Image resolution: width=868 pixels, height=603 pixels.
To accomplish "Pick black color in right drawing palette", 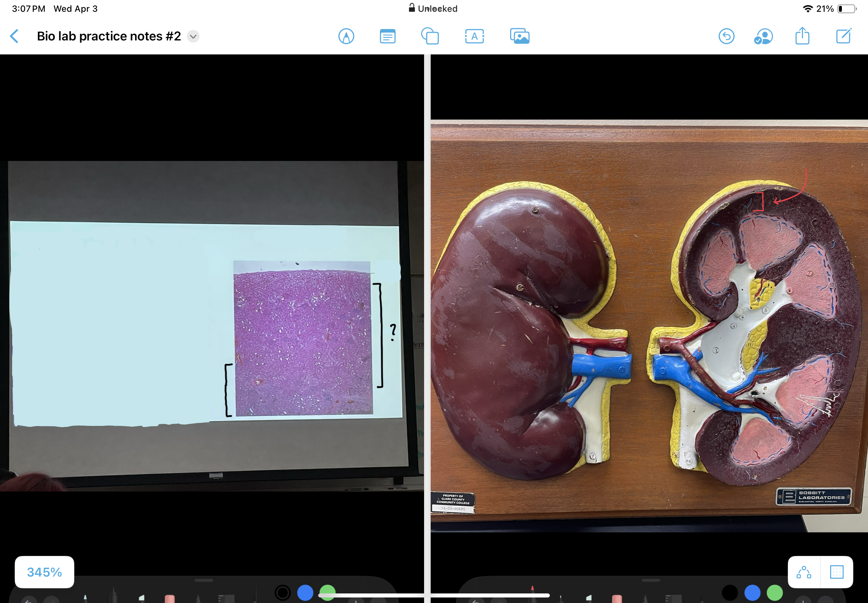I will [x=730, y=592].
